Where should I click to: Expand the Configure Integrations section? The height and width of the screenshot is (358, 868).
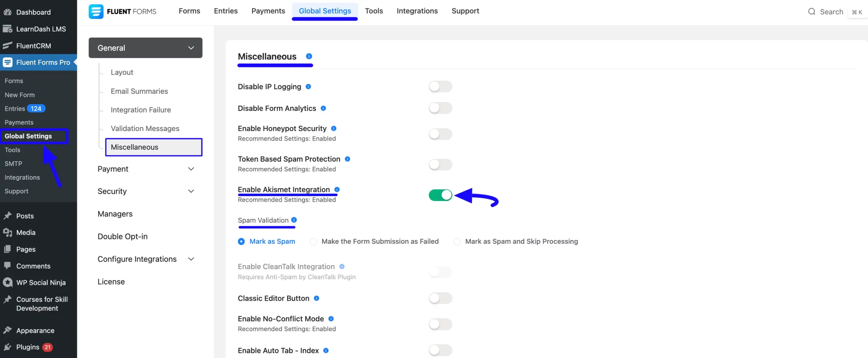[145, 259]
